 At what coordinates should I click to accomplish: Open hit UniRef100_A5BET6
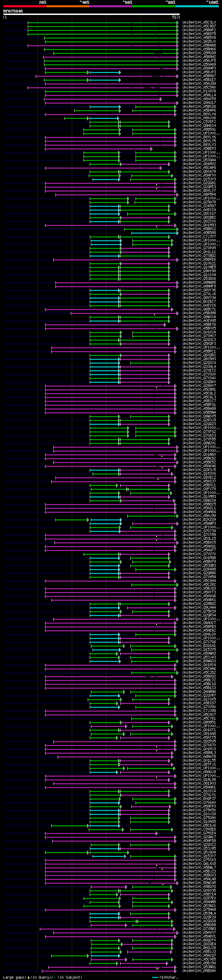[x=199, y=324]
